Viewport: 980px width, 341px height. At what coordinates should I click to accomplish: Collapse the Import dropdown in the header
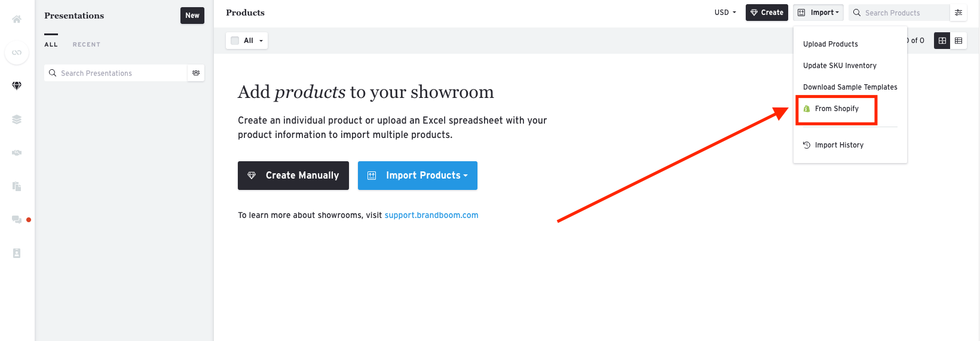819,13
